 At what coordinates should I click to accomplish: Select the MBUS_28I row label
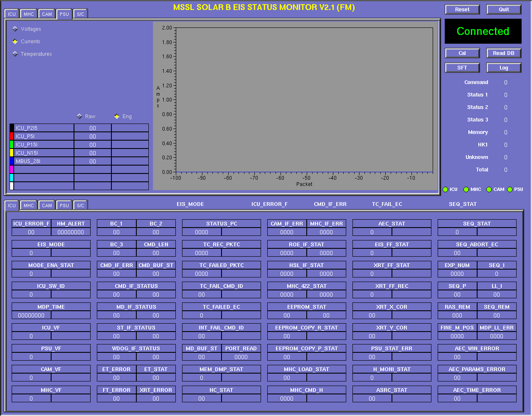click(x=44, y=161)
